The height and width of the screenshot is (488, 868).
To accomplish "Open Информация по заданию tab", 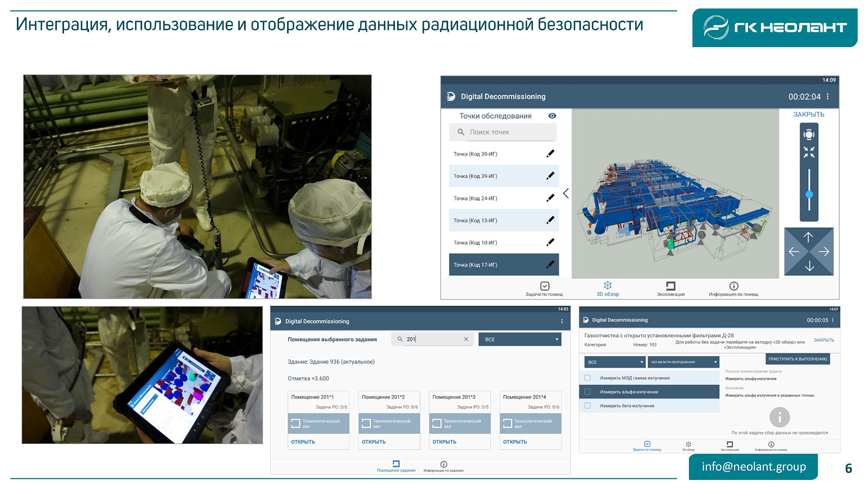I will click(x=443, y=466).
